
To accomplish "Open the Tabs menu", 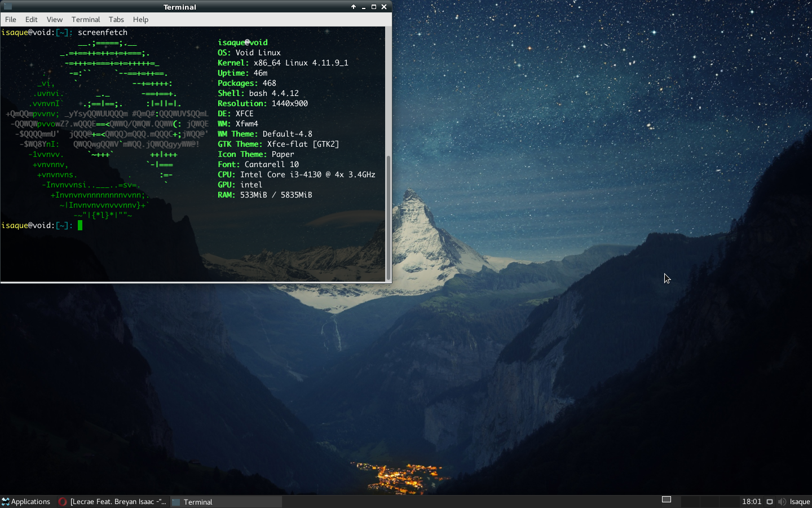I will [x=116, y=19].
